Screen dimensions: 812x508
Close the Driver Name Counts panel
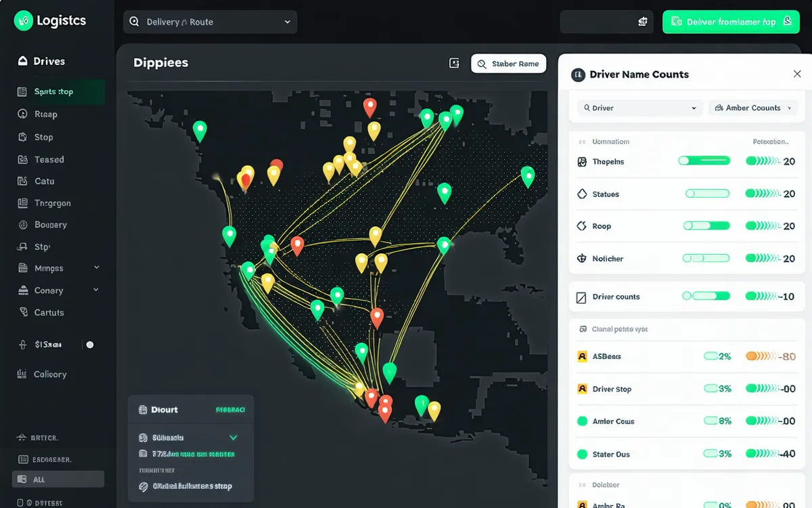tap(797, 74)
